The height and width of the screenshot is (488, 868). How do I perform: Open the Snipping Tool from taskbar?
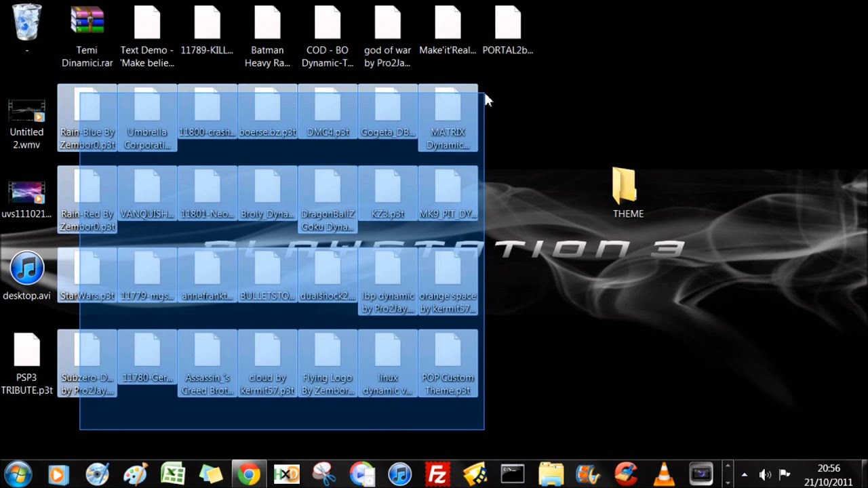pyautogui.click(x=324, y=474)
